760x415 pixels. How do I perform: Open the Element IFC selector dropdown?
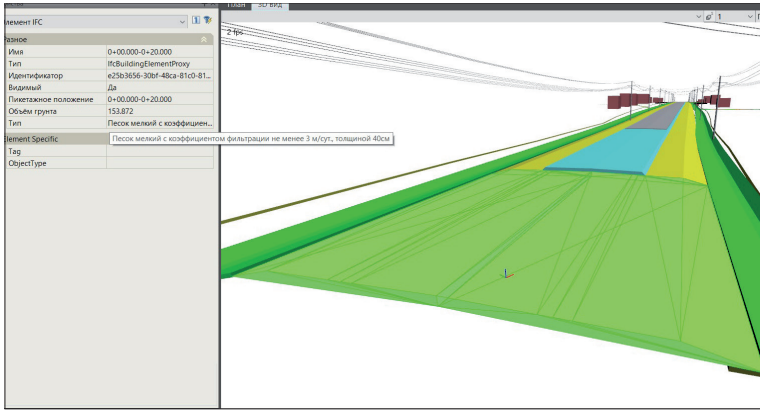pyautogui.click(x=182, y=20)
